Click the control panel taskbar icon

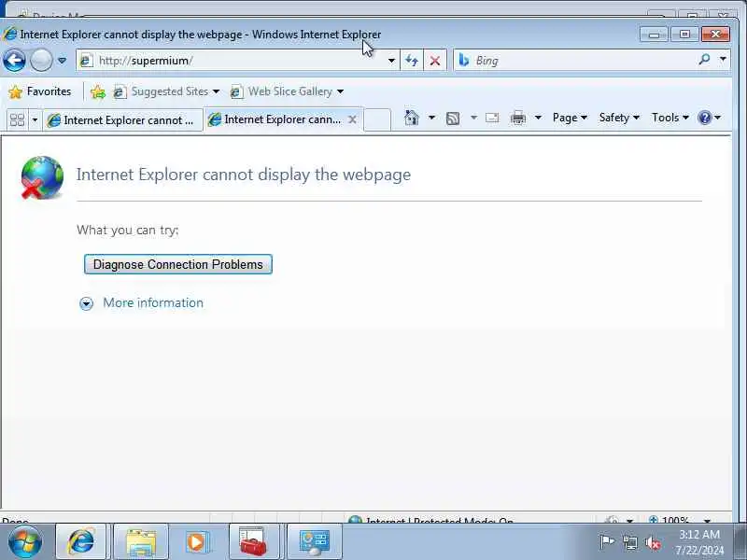coord(314,541)
